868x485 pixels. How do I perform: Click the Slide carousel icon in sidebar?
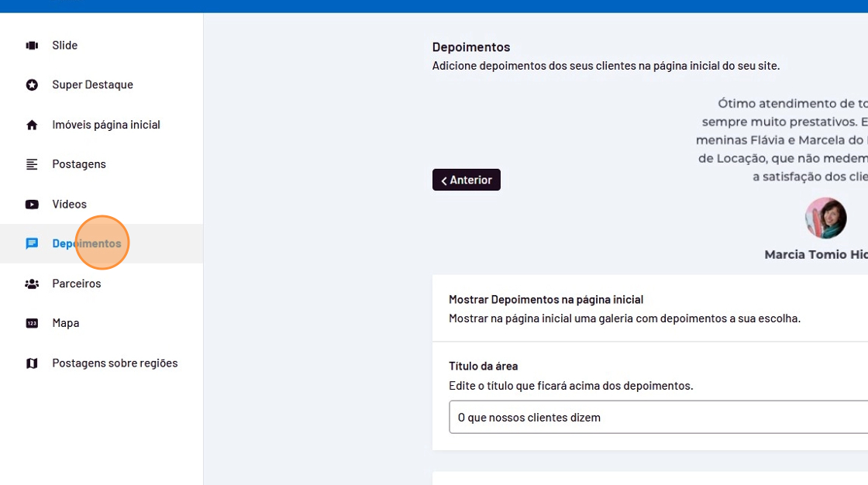pyautogui.click(x=32, y=46)
